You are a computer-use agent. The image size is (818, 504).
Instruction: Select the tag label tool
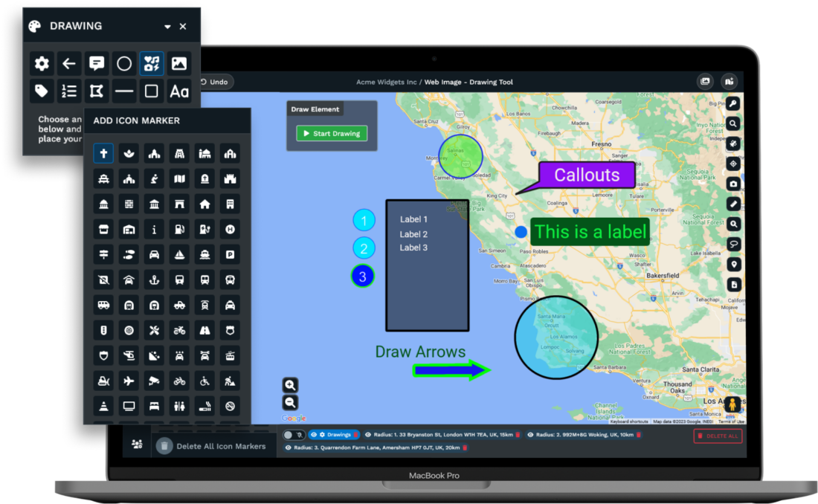click(x=42, y=91)
